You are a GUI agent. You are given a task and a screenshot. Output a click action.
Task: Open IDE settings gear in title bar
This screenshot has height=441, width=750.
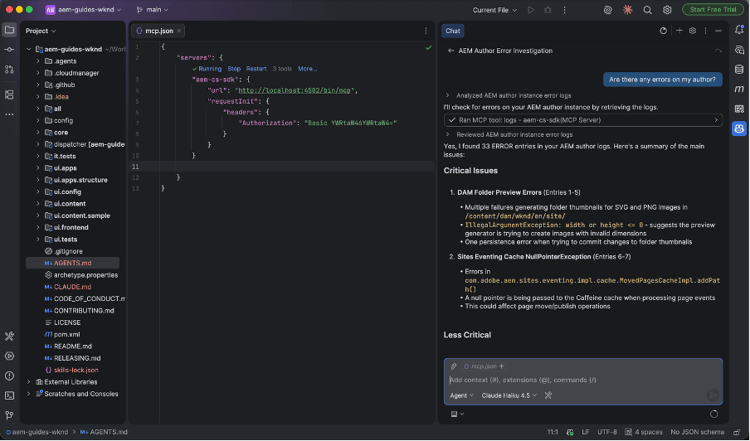667,10
